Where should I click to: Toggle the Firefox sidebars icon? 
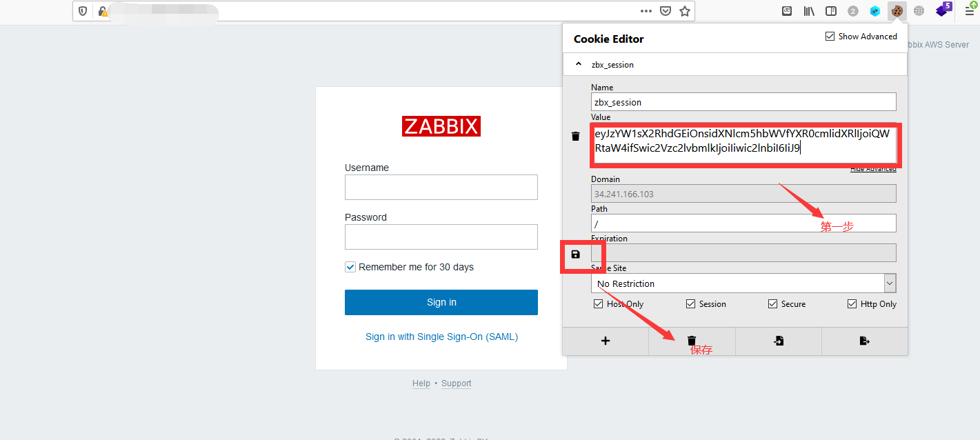831,11
